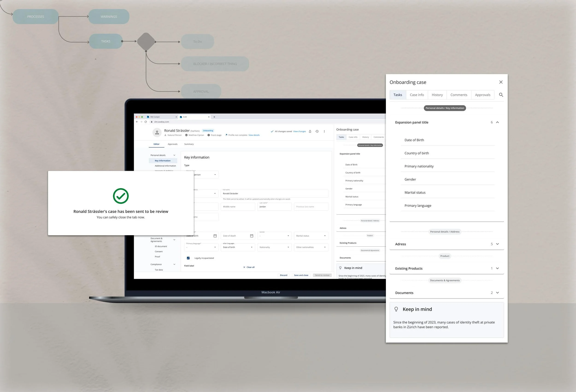Click into the Middle name field

pyautogui.click(x=238, y=206)
